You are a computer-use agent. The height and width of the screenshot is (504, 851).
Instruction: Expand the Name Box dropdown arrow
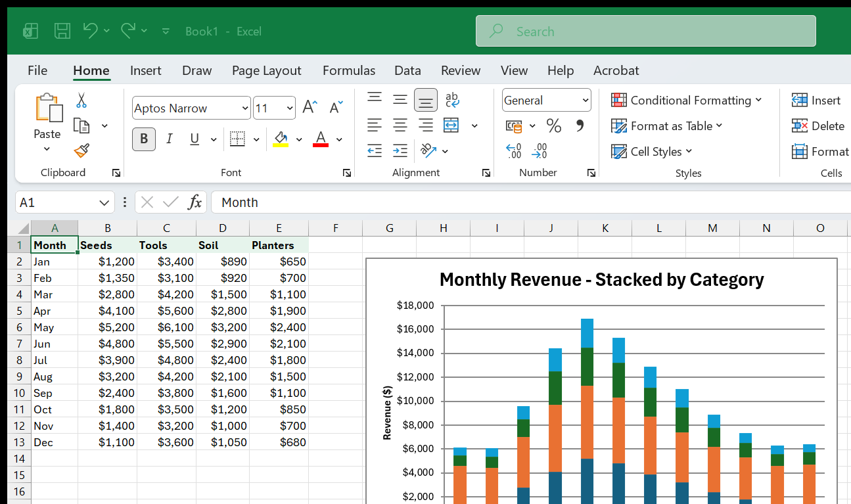pyautogui.click(x=104, y=202)
